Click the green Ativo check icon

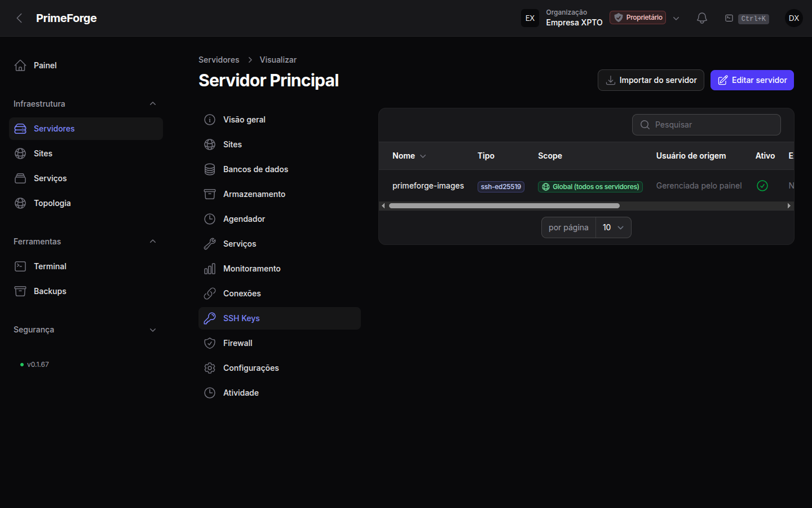tap(762, 186)
